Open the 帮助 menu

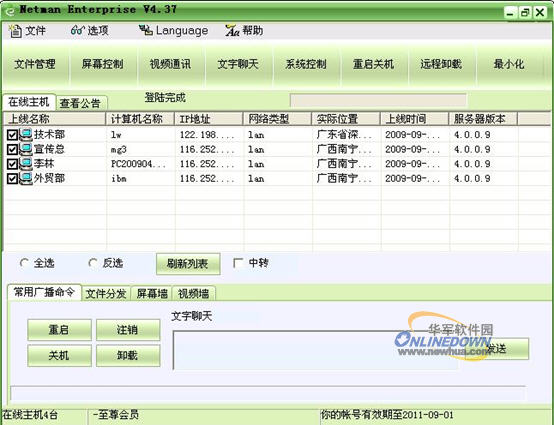click(x=244, y=31)
